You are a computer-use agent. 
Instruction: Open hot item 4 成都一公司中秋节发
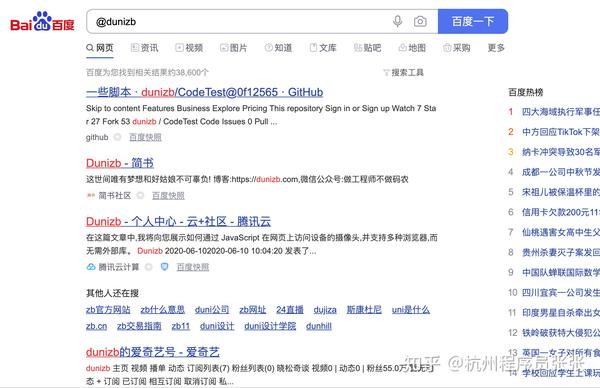(561, 172)
